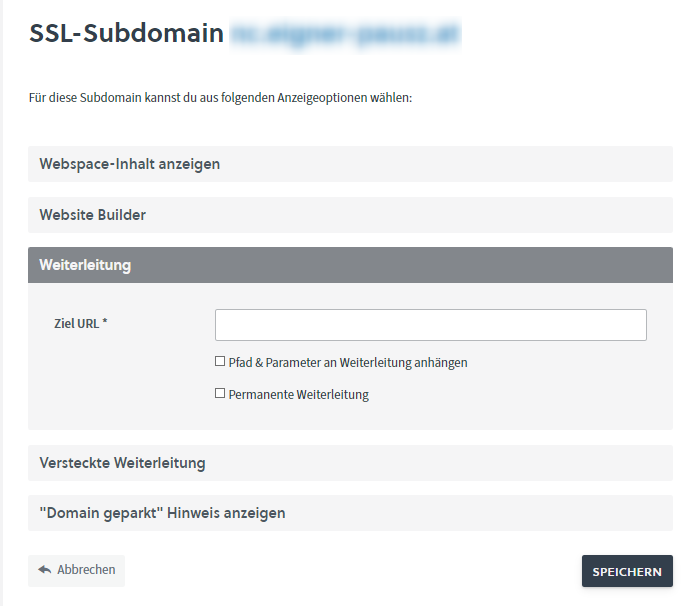Screen dimensions: 697x606
Task: Focus the Ziel URL input field
Action: 430,325
